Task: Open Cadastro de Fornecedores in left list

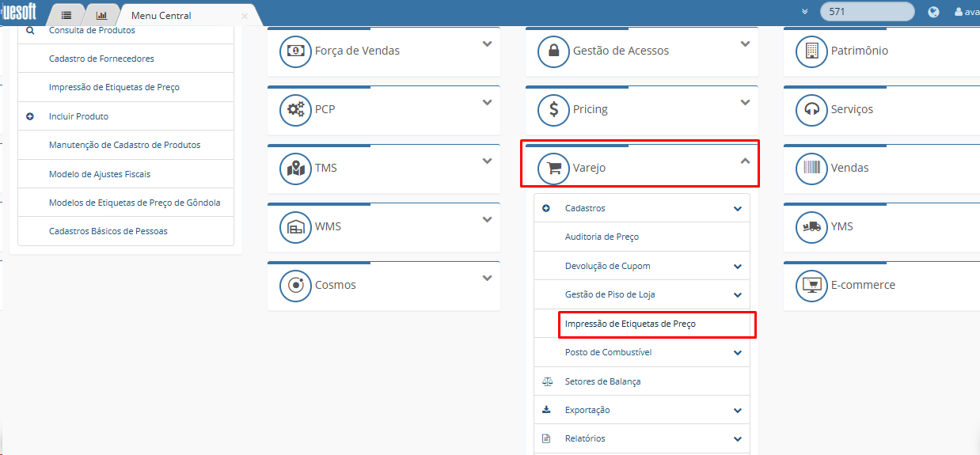Action: pyautogui.click(x=101, y=59)
